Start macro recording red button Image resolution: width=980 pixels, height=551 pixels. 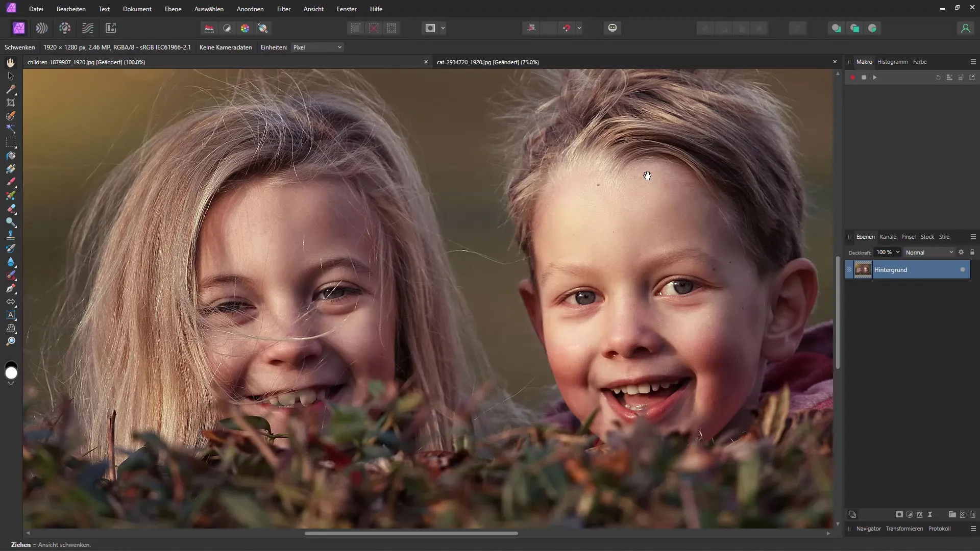pos(852,78)
